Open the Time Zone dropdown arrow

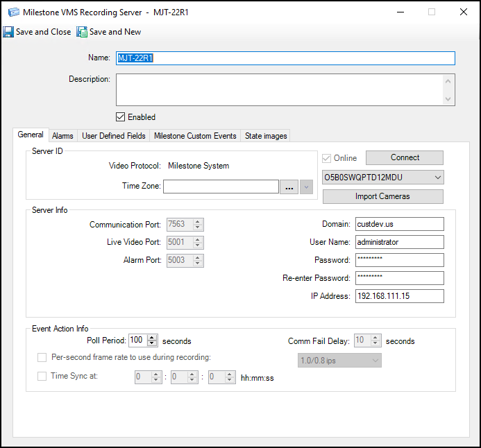(x=306, y=187)
